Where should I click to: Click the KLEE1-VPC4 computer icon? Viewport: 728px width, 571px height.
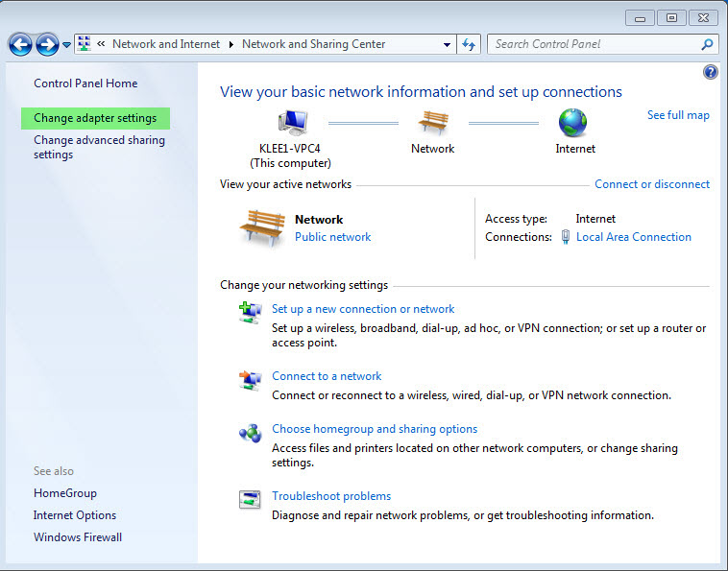pyautogui.click(x=293, y=124)
